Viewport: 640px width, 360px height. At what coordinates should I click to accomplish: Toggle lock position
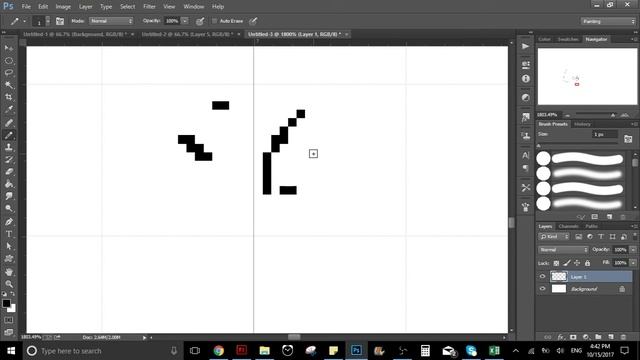577,263
